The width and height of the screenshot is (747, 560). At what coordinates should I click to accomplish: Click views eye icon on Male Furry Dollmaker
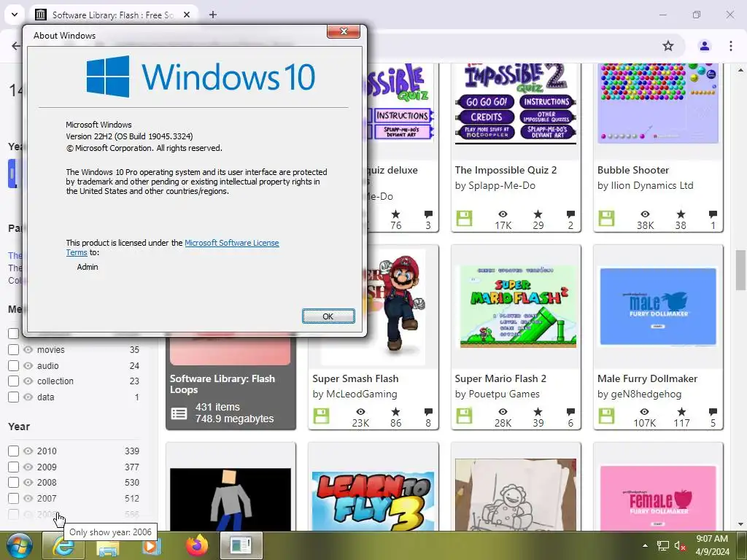tap(644, 411)
